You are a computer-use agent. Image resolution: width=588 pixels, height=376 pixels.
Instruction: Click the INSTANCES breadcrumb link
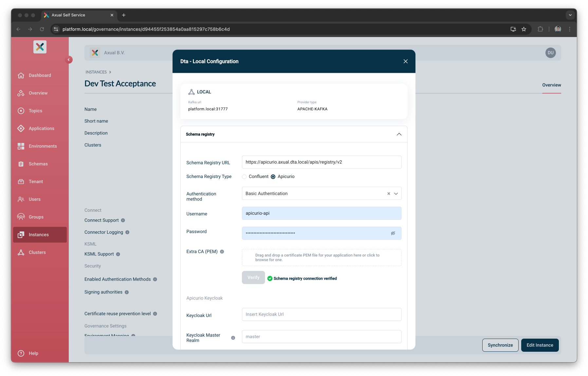tap(96, 72)
